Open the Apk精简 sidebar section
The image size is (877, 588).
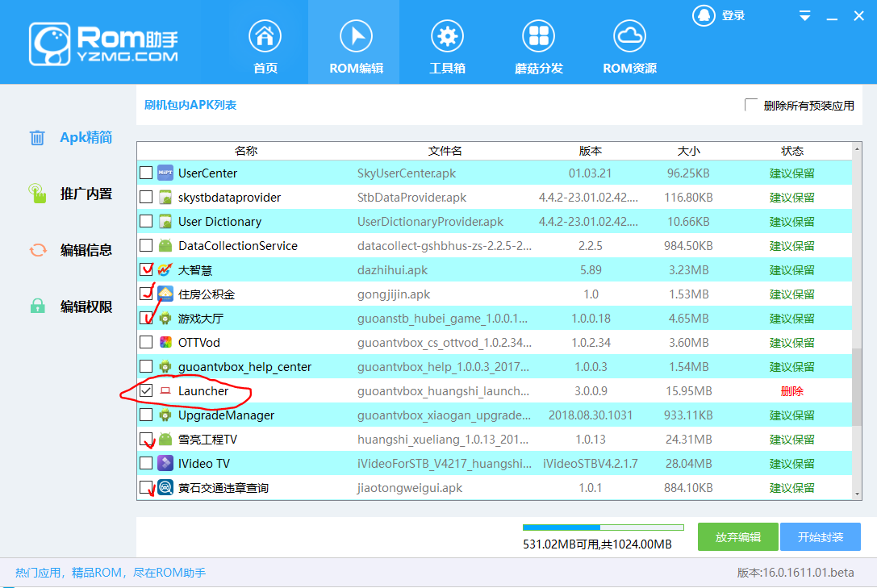[71, 137]
